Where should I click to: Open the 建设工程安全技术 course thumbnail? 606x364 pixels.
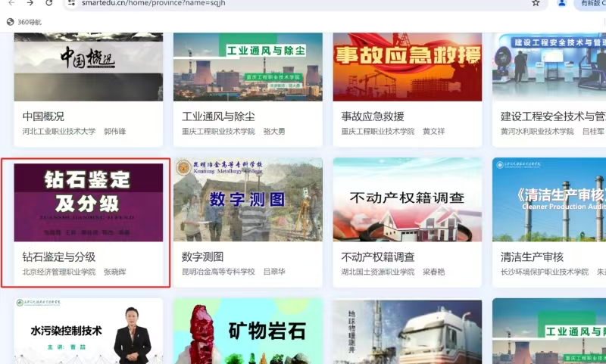click(549, 67)
